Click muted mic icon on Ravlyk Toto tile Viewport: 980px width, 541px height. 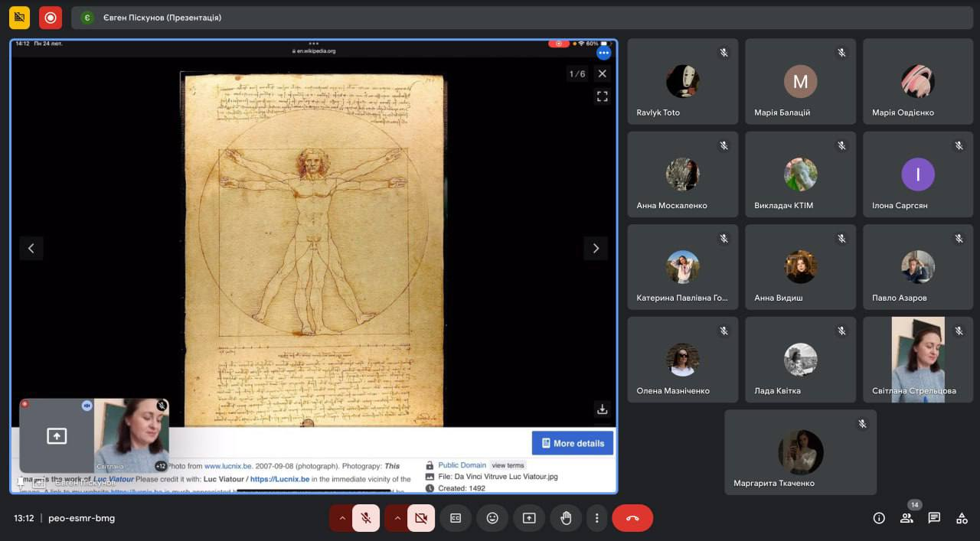[724, 53]
